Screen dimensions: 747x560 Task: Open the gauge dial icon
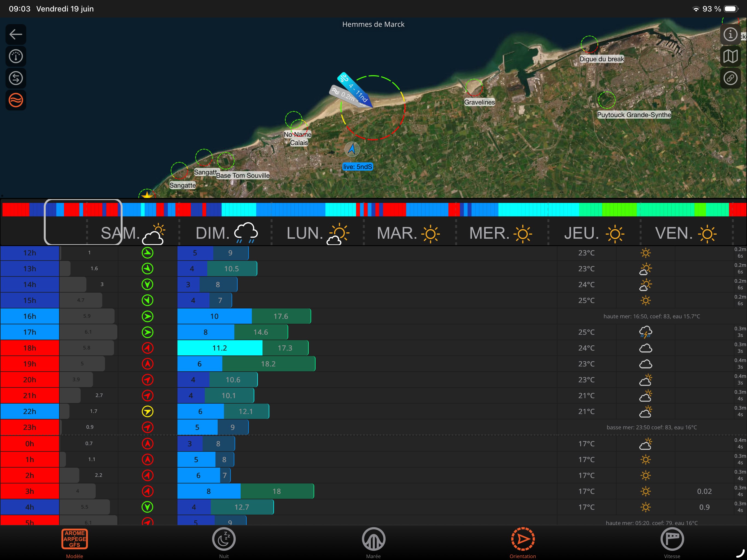coord(16,56)
